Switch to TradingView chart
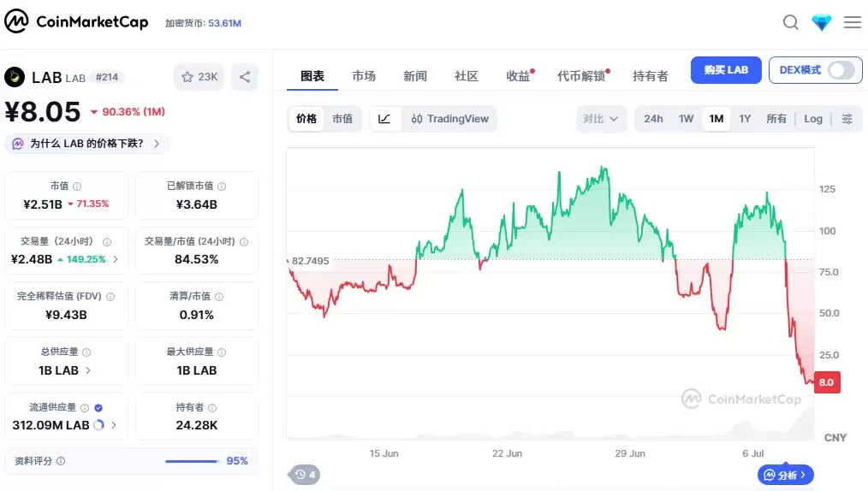Viewport: 868px width, 491px height. (449, 119)
